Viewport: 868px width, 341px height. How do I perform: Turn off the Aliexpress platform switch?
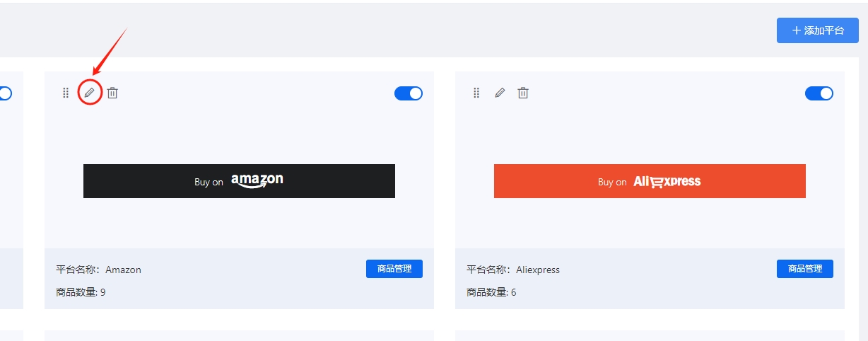tap(819, 93)
